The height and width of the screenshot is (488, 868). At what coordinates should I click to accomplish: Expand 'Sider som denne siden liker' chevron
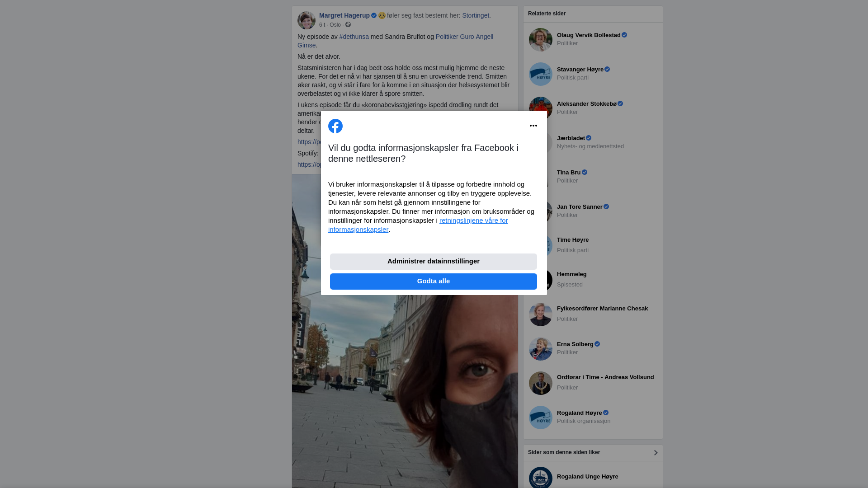coord(656,453)
